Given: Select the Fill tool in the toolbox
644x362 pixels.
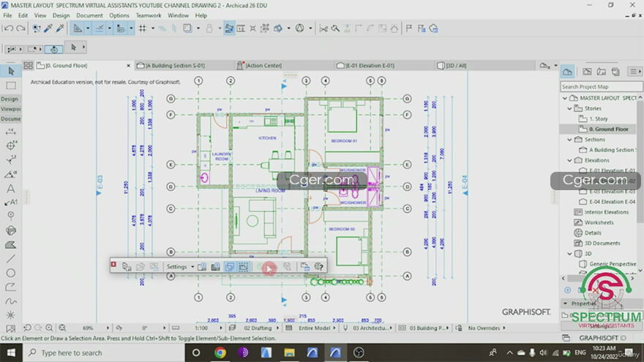Looking at the screenshot, I should point(11,245).
